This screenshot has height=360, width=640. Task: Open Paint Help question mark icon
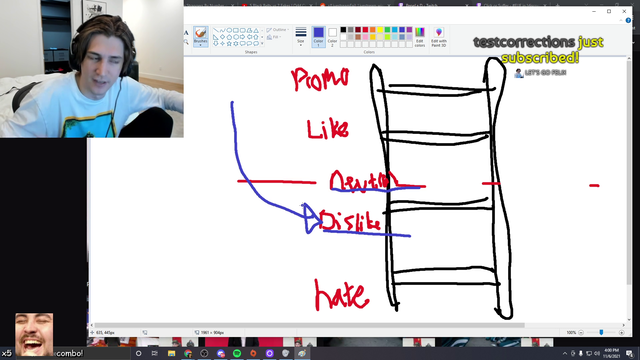click(628, 20)
